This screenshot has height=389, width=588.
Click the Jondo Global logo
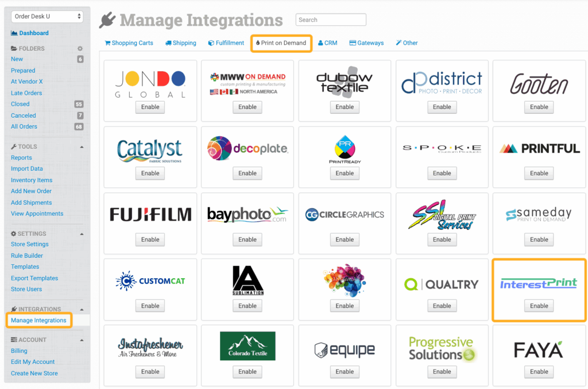(x=150, y=84)
